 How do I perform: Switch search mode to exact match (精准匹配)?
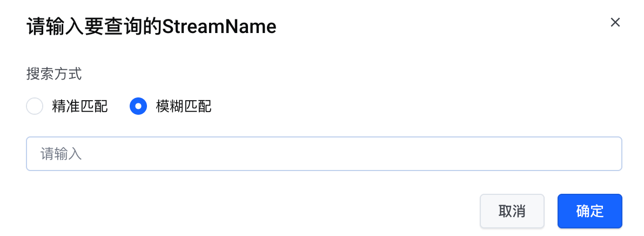point(35,107)
